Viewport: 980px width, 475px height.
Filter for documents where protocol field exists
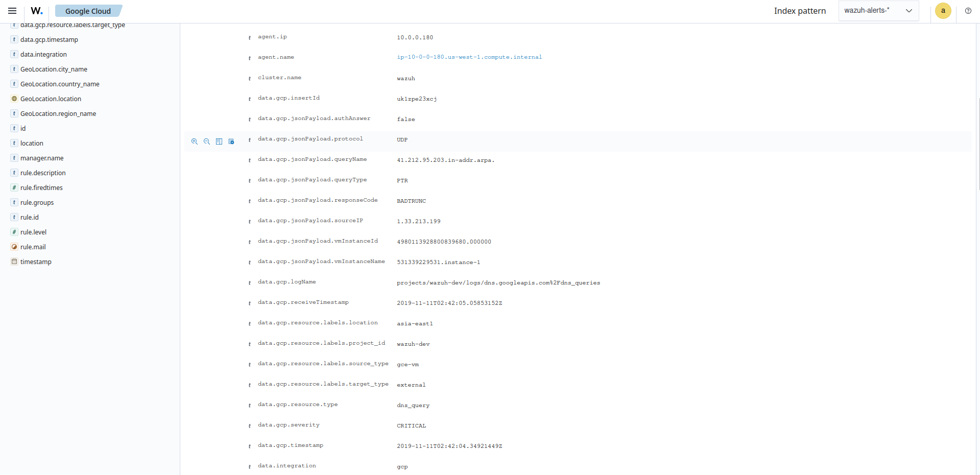pyautogui.click(x=231, y=141)
